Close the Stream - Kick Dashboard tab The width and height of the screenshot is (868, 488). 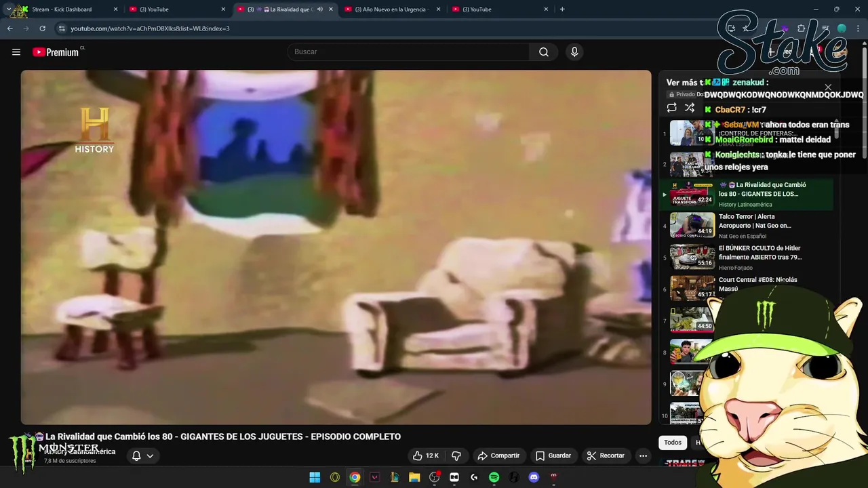click(x=115, y=9)
